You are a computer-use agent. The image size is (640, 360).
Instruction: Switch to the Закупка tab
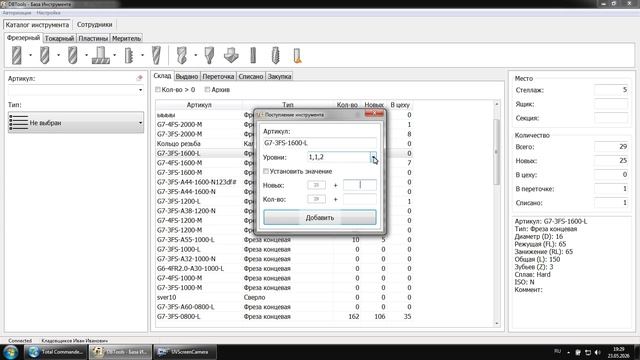(x=279, y=76)
